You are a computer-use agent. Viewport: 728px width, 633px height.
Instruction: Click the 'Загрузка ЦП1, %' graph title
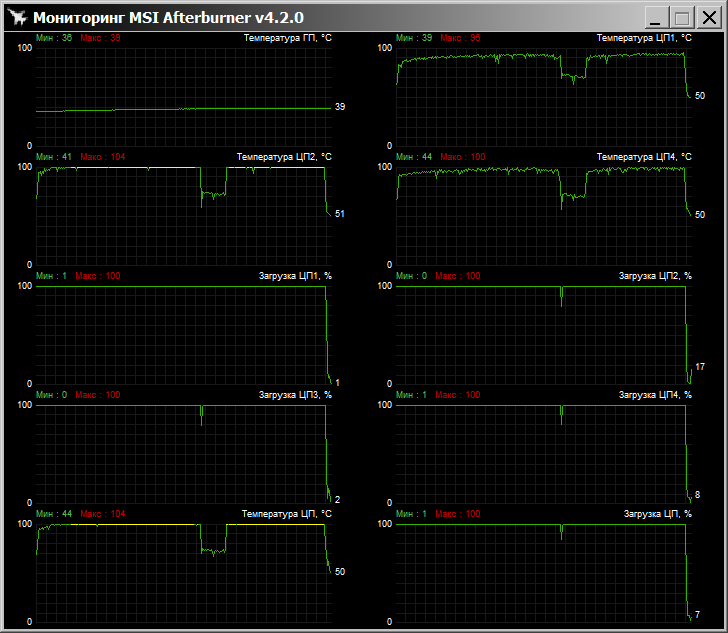coord(295,276)
